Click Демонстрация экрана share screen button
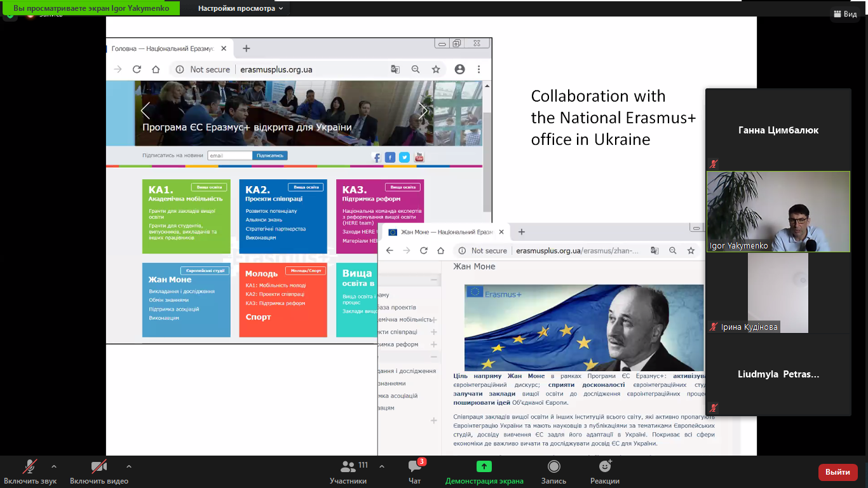The height and width of the screenshot is (488, 868). click(x=484, y=471)
